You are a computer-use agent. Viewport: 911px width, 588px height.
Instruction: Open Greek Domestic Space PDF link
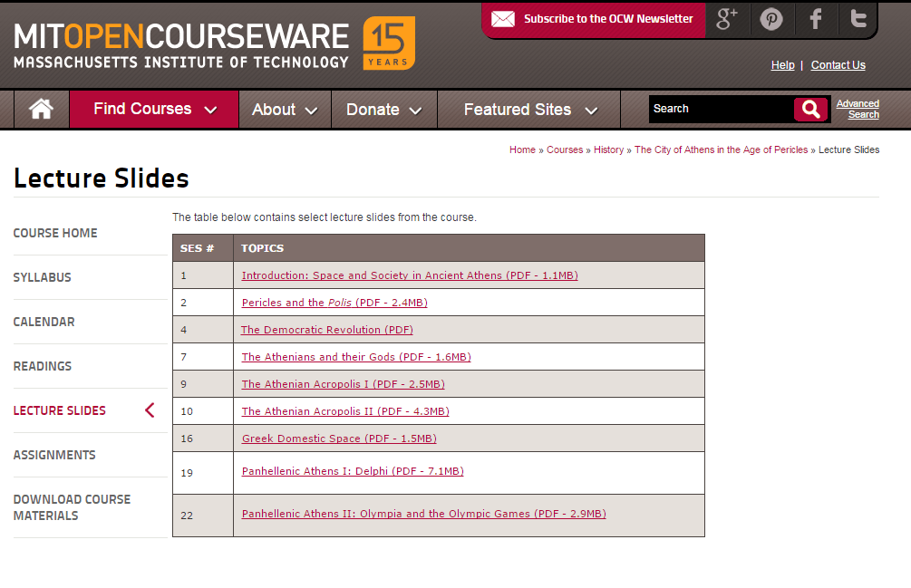tap(338, 439)
